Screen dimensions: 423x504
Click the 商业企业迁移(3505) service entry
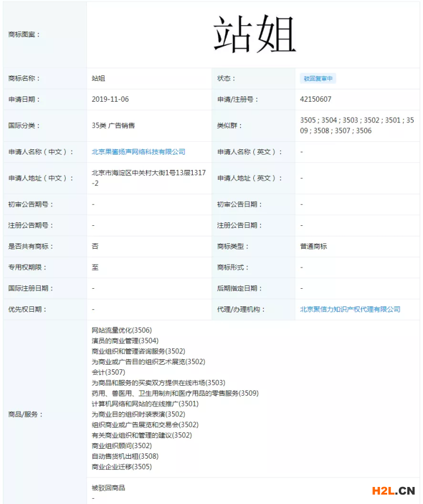[x=122, y=467]
